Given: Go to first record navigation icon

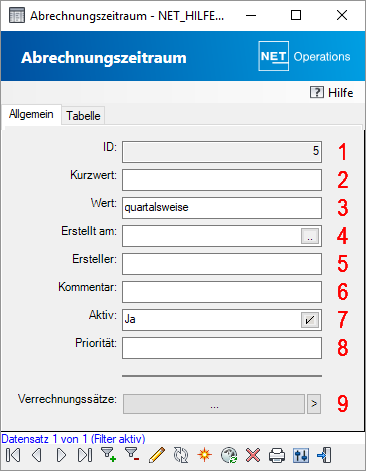Looking at the screenshot, I should click(x=13, y=455).
